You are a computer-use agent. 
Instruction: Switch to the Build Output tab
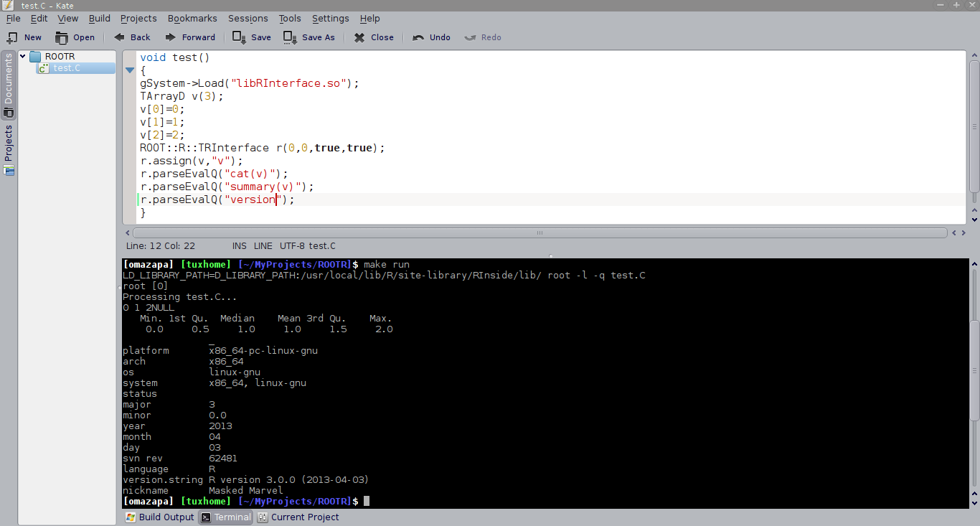160,517
